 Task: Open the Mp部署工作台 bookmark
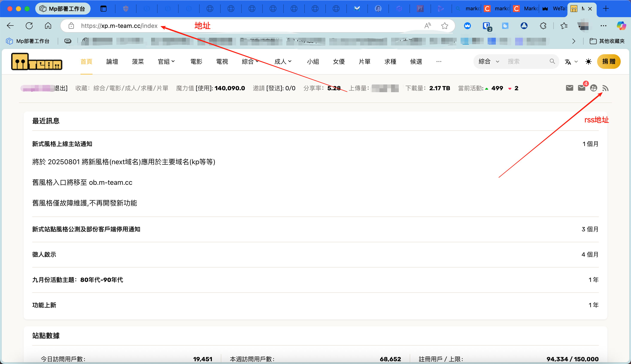pyautogui.click(x=27, y=41)
